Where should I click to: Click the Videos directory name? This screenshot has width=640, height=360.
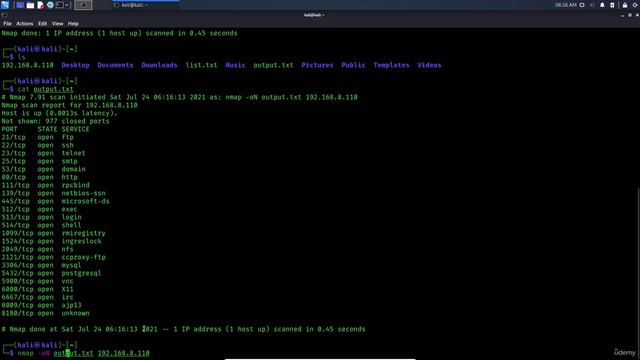point(429,65)
